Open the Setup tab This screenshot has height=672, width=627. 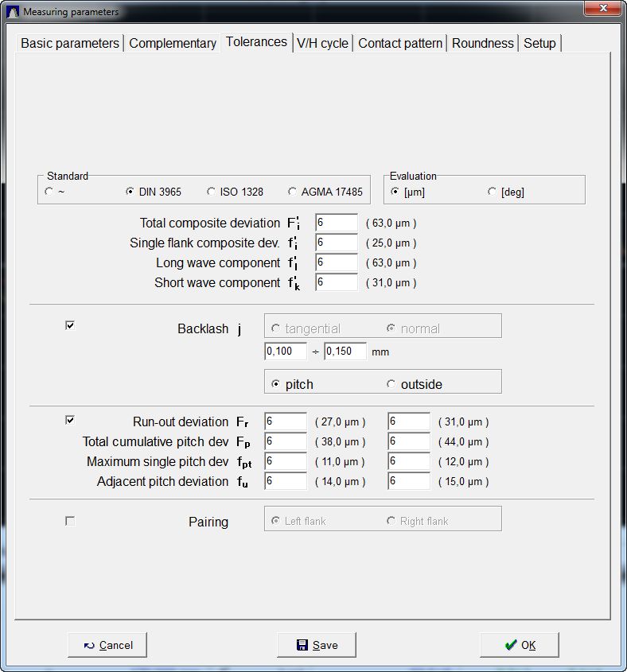[539, 44]
